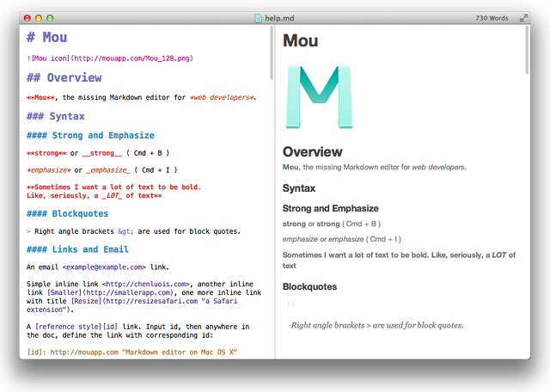Click bold 'Sometimes I want a lot' preview paragraph

399,260
